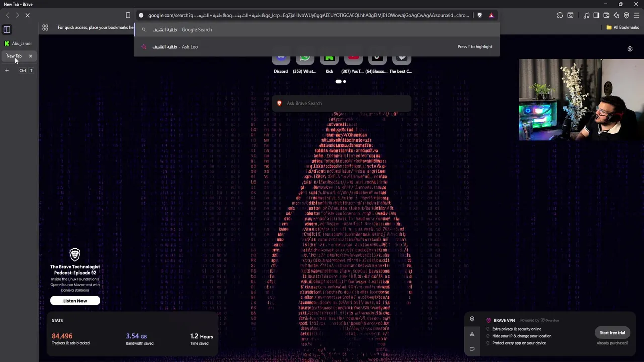Focus the Ask Brave Search box
Viewport: 644px width, 362px height.
(341, 103)
